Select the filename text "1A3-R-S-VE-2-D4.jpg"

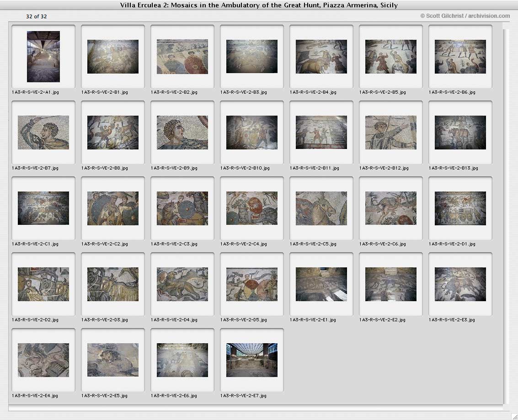tap(174, 320)
